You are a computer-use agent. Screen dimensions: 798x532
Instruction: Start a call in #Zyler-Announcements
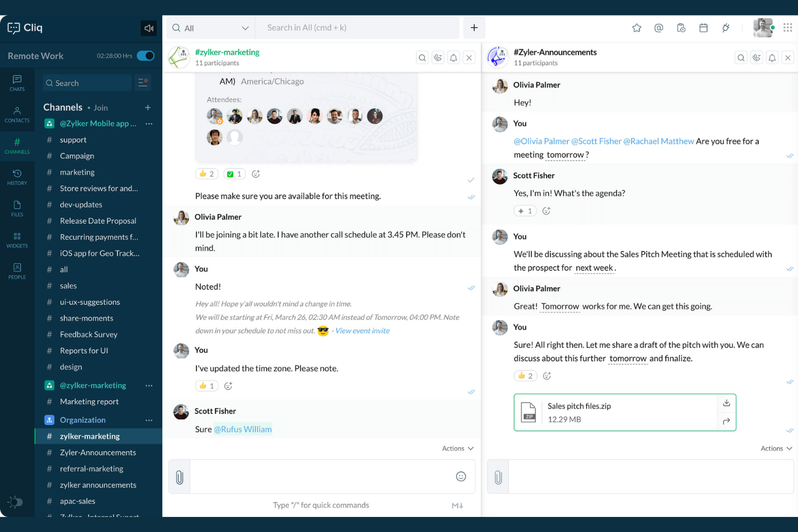(x=756, y=58)
